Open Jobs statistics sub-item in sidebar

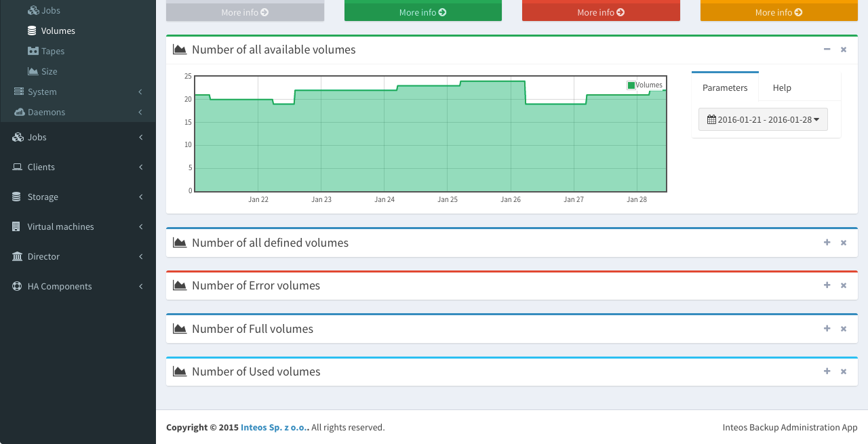44,10
